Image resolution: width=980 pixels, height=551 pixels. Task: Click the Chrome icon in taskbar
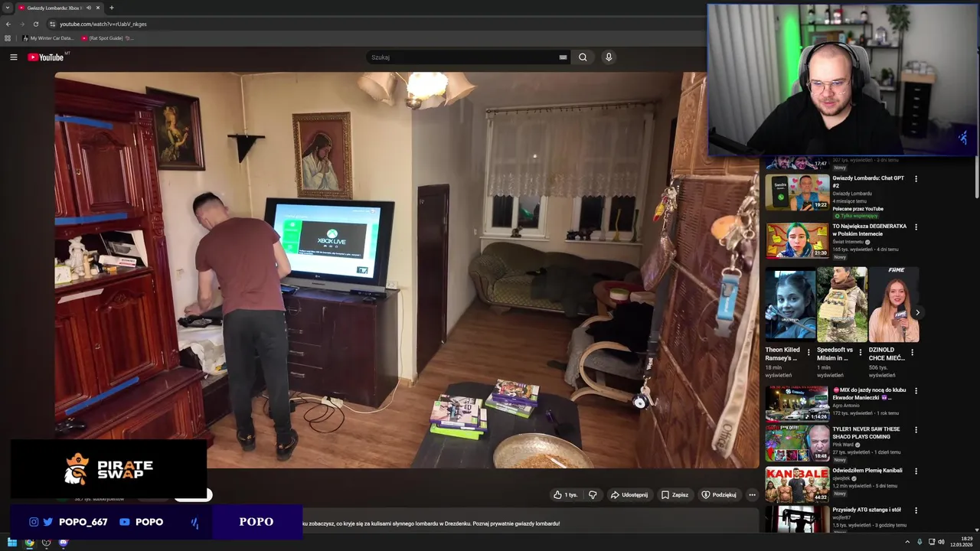point(29,543)
